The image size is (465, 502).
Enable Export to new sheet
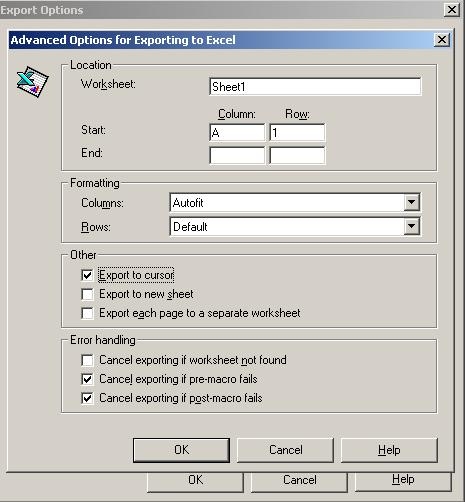(x=87, y=294)
